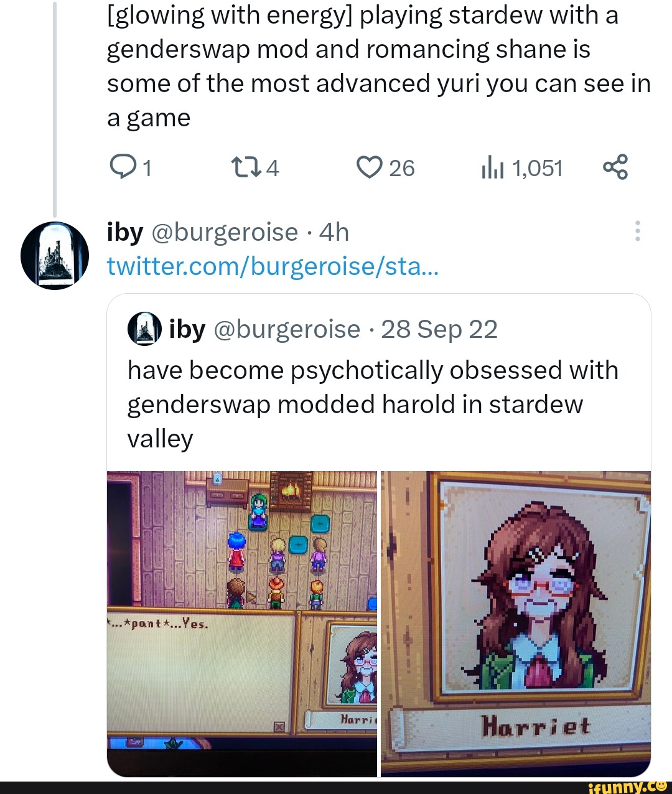The height and width of the screenshot is (794, 672).
Task: Like the tweet with the heart icon
Action: 369,167
